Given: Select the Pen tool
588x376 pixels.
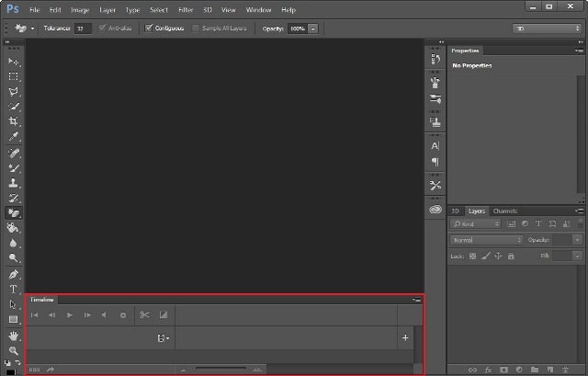Looking at the screenshot, I should click(x=14, y=274).
